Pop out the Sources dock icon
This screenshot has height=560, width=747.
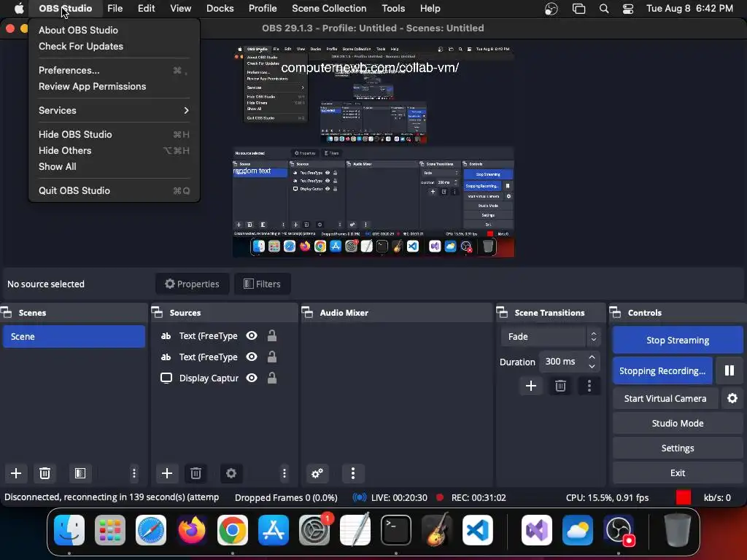click(158, 312)
